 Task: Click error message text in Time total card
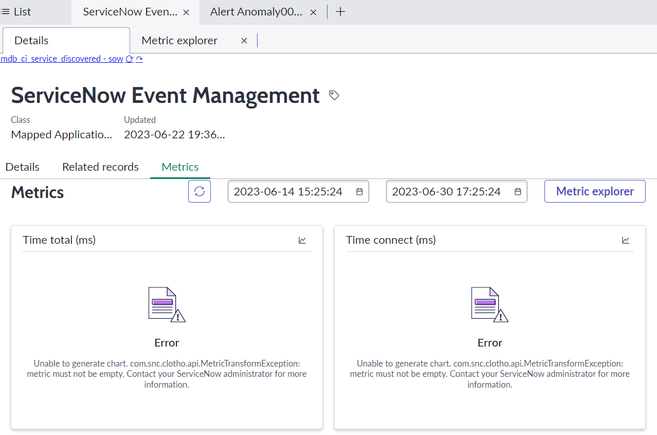tap(167, 374)
